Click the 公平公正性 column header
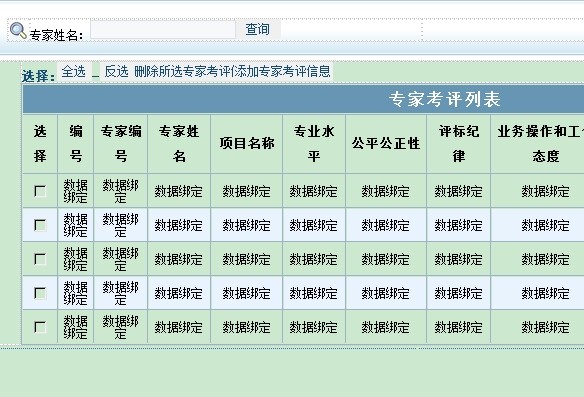Image resolution: width=584 pixels, height=397 pixels. pos(386,144)
